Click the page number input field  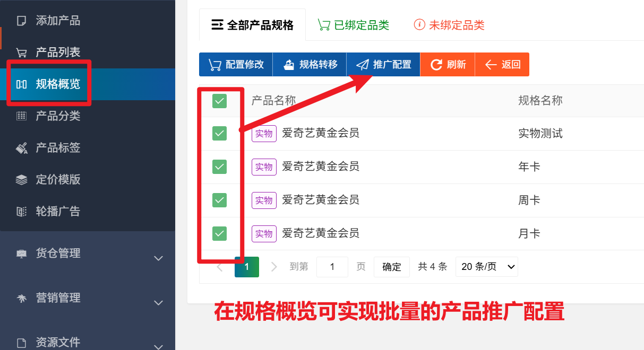click(332, 267)
